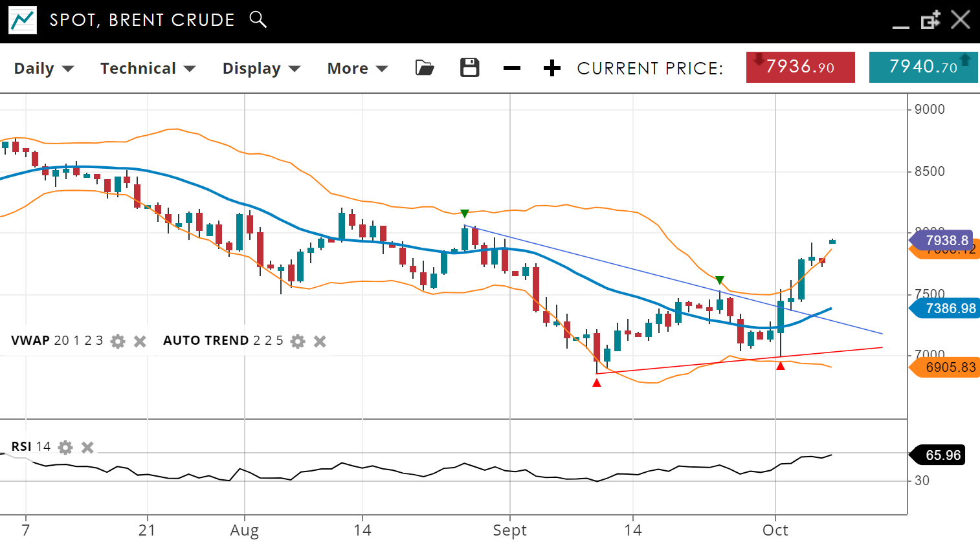The width and height of the screenshot is (980, 542).
Task: Remove the RSI indicator
Action: point(88,447)
